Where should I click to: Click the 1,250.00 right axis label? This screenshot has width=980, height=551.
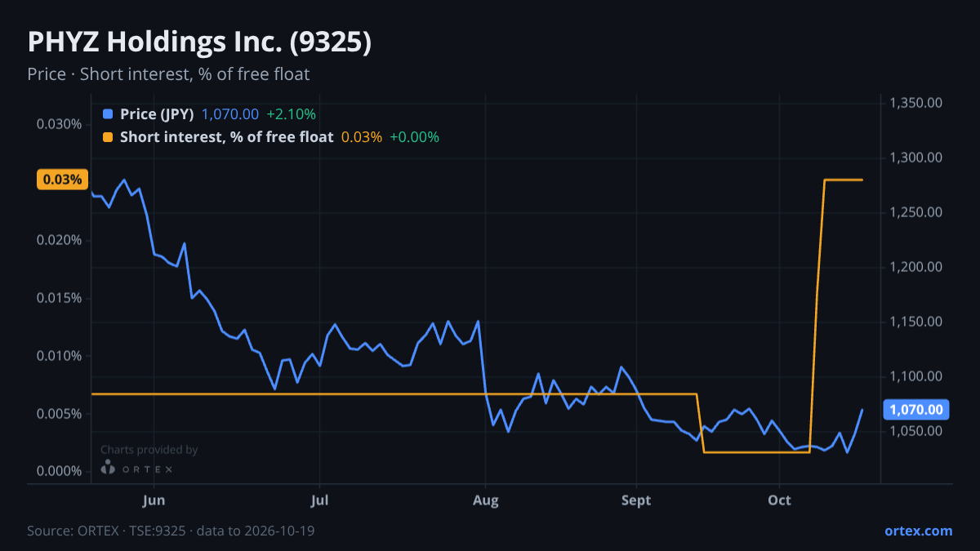point(916,212)
